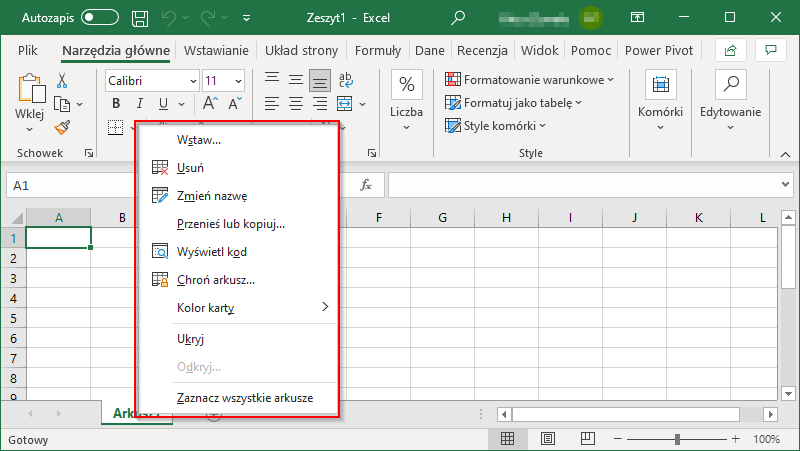This screenshot has height=451, width=800.
Task: Apply bold formatting
Action: click(116, 104)
